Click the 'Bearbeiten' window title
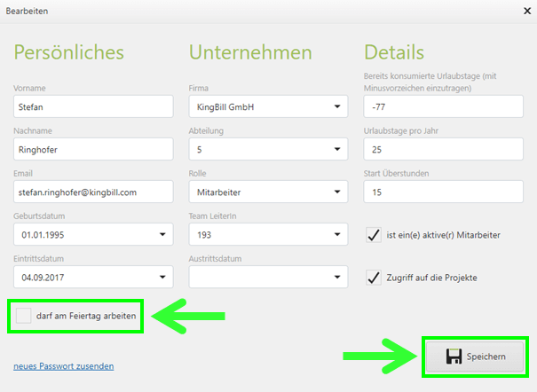Image resolution: width=537 pixels, height=392 pixels. [x=27, y=11]
